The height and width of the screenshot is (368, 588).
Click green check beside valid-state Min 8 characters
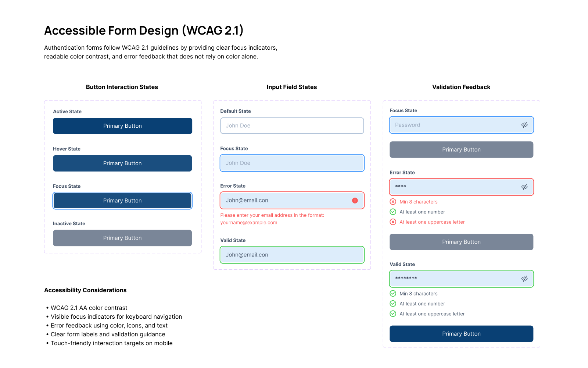pyautogui.click(x=393, y=294)
